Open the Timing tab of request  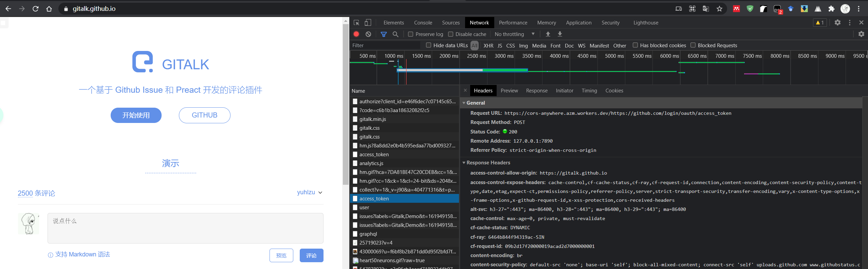coord(589,91)
